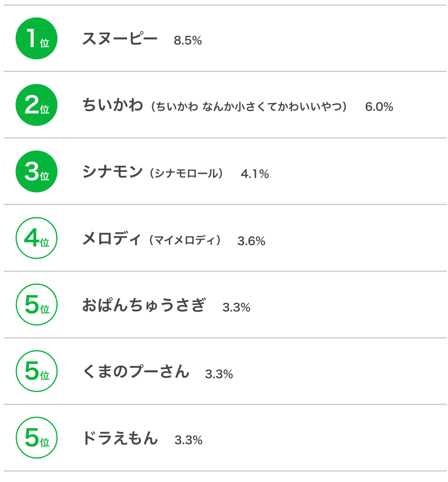Click the outlined 4位 rank badge
448x482 pixels.
click(x=36, y=238)
